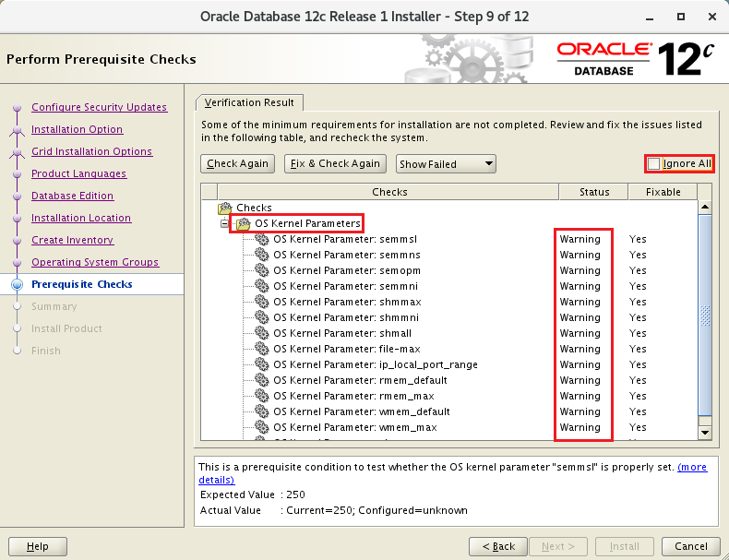729x560 pixels.
Task: Click the gear icon beside semopm parameter
Action: pos(262,270)
